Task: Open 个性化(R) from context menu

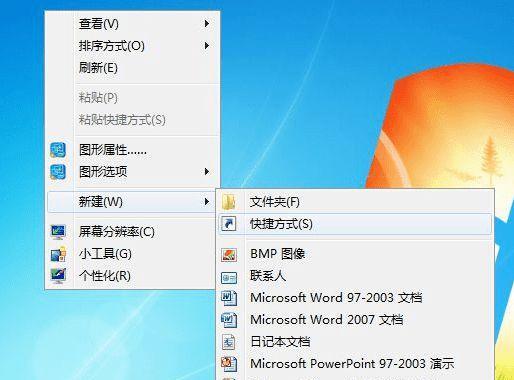Action: pyautogui.click(x=133, y=276)
